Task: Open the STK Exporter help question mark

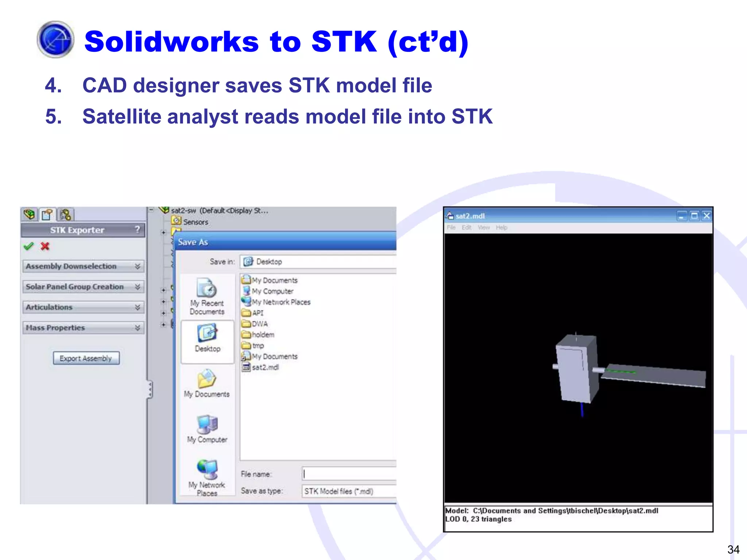Action: click(138, 229)
